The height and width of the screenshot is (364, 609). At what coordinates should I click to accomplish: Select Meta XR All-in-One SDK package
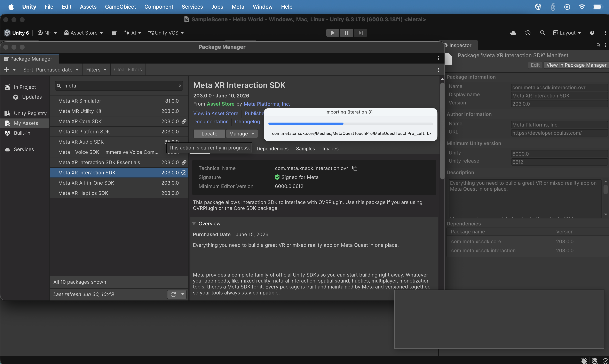(119, 183)
